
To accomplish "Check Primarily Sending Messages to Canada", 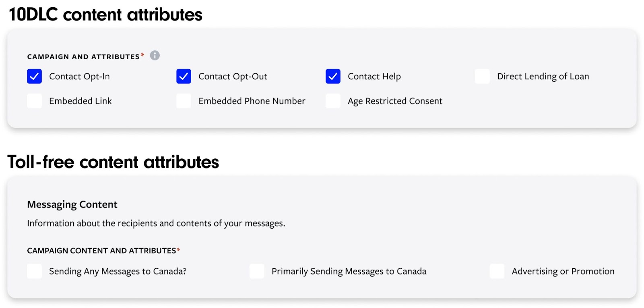I will tap(257, 271).
